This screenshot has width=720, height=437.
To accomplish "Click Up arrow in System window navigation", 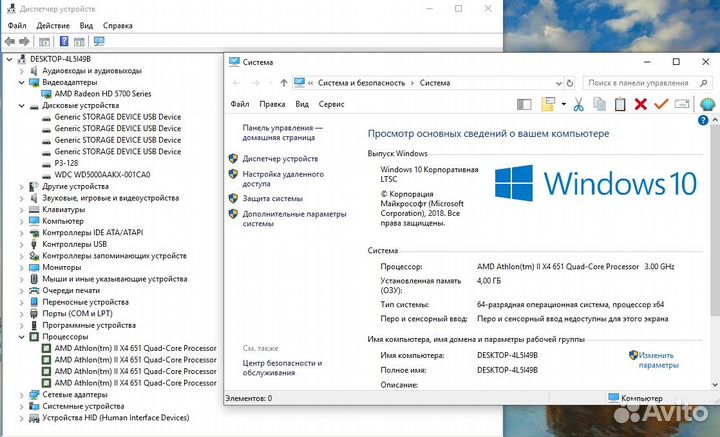I will [284, 83].
